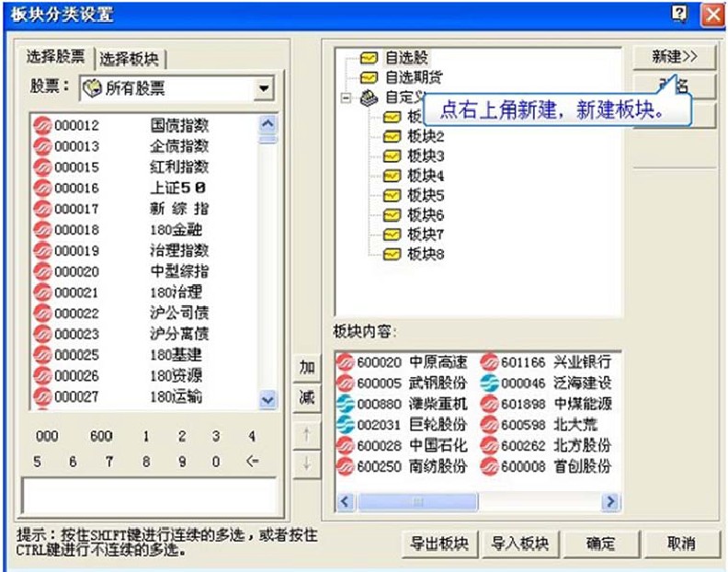Select the 自选股 folder icon

click(370, 58)
